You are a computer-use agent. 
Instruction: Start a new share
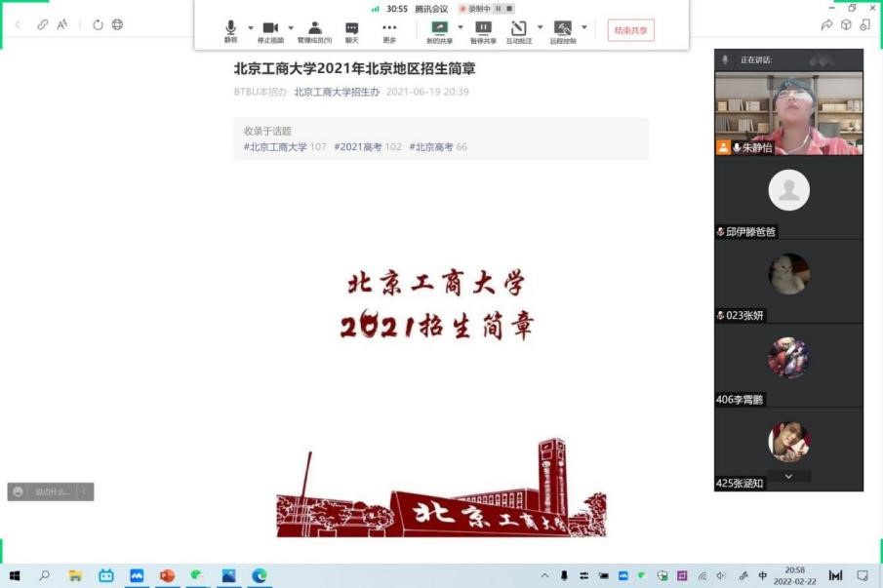[x=439, y=30]
